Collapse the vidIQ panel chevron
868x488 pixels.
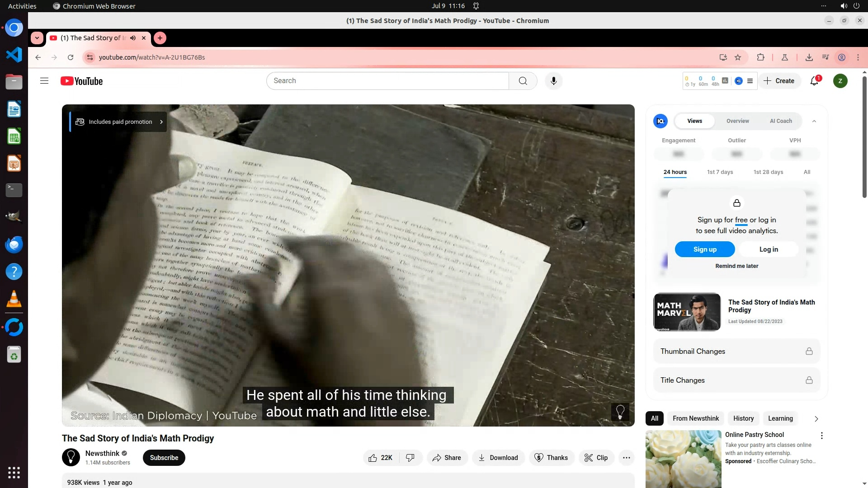point(814,121)
